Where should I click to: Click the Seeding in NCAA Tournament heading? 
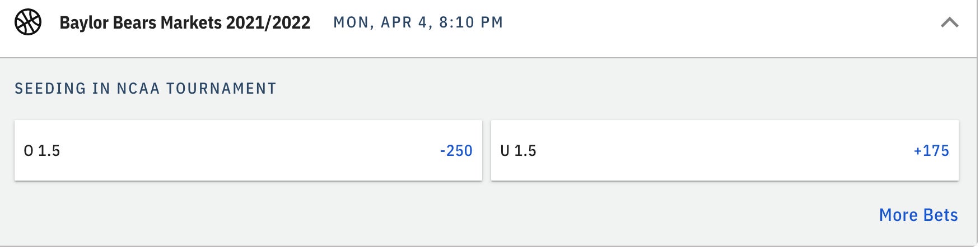[x=146, y=89]
